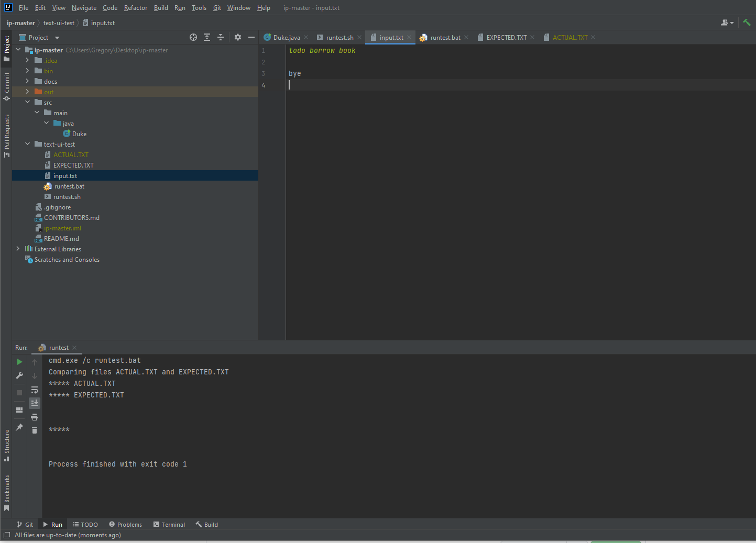
Task: Pin the runtest tab
Action: pos(19,427)
